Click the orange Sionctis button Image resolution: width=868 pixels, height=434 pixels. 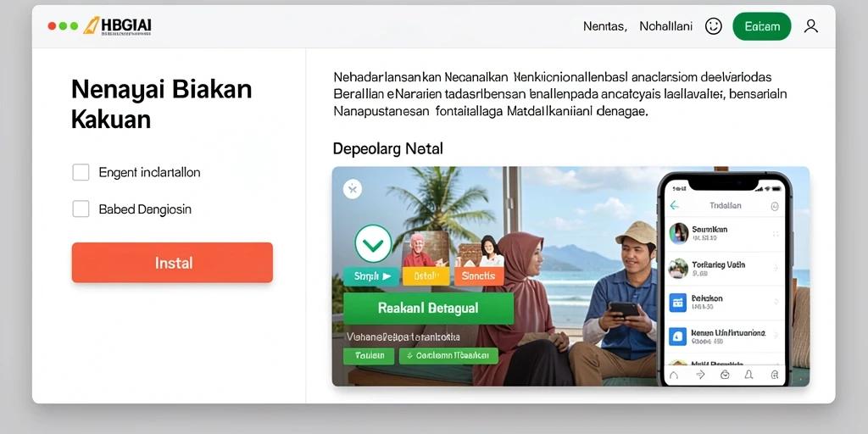click(479, 276)
